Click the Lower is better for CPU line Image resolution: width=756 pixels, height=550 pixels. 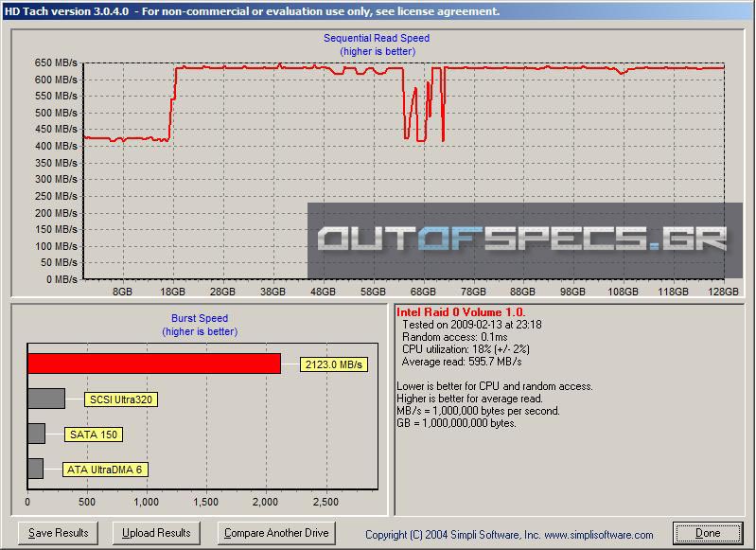(495, 386)
